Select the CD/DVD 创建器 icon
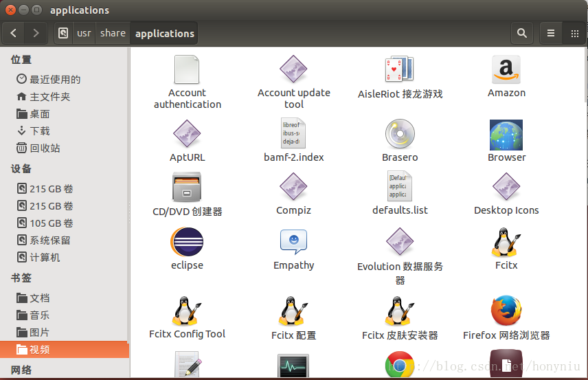Image resolution: width=588 pixels, height=380 pixels. [187, 187]
